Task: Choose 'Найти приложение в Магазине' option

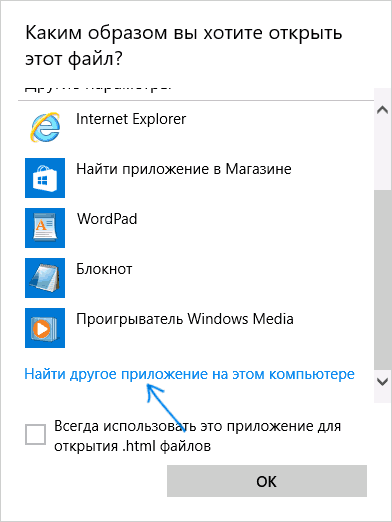Action: 184,169
